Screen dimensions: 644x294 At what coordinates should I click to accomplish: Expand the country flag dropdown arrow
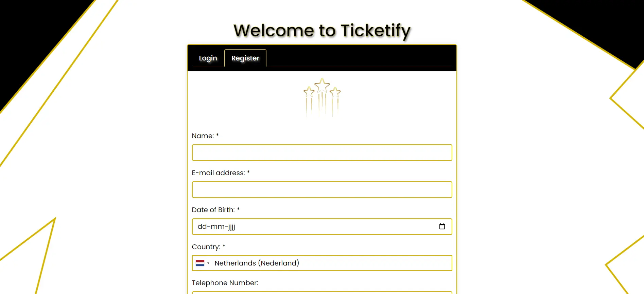[x=208, y=263]
